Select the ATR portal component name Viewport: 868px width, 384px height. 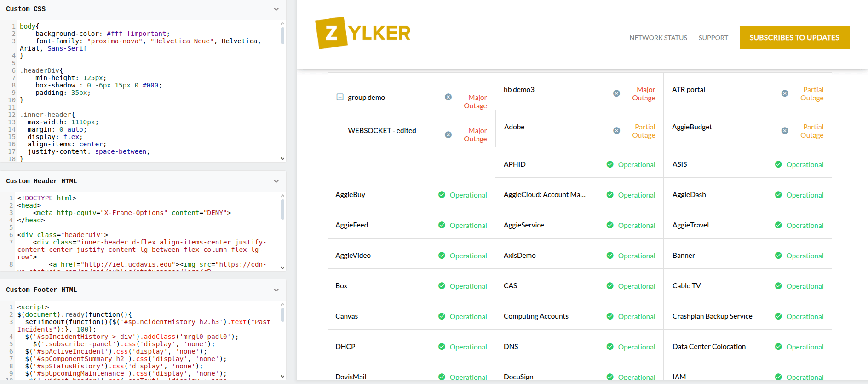coord(688,90)
